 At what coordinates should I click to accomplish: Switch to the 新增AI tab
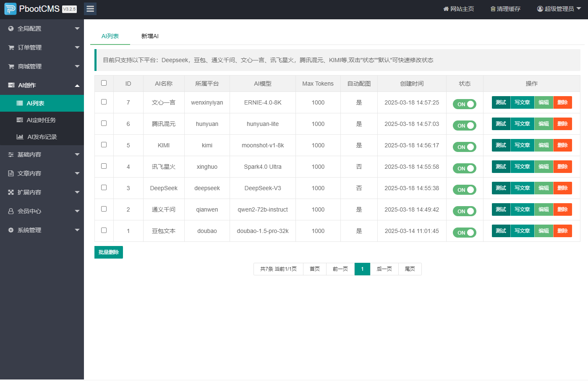pyautogui.click(x=150, y=36)
